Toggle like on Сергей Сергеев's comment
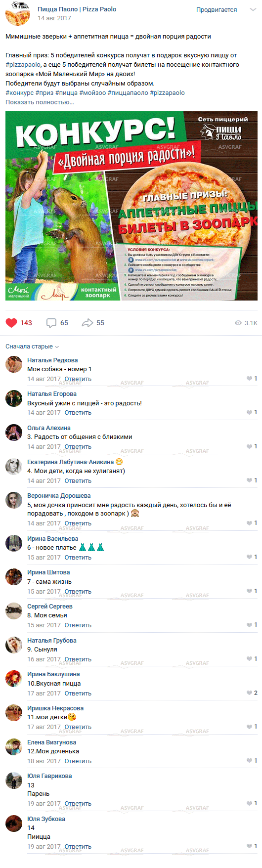Image resolution: width=262 pixels, height=868 pixels. (250, 625)
